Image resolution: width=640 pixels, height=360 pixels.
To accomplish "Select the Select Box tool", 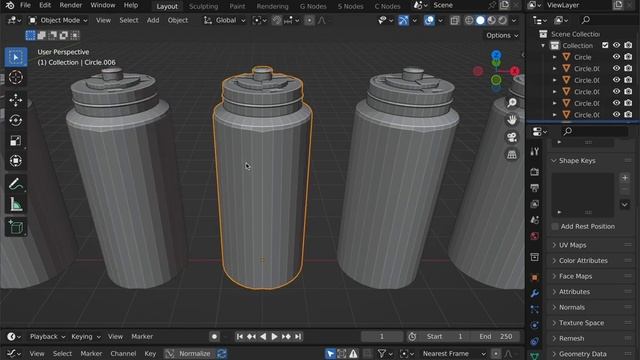I will click(x=16, y=57).
